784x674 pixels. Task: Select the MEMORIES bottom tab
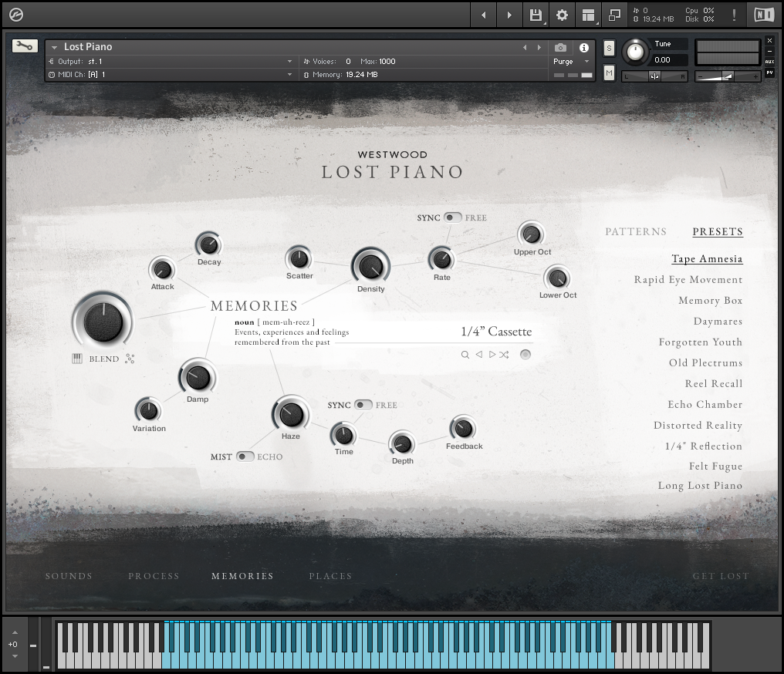tap(242, 576)
